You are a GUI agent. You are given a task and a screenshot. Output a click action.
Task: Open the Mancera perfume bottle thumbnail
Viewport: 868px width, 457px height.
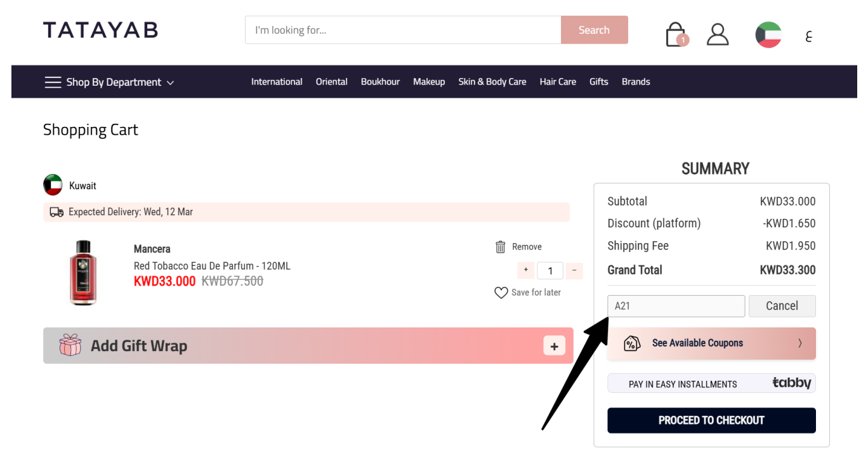point(83,273)
